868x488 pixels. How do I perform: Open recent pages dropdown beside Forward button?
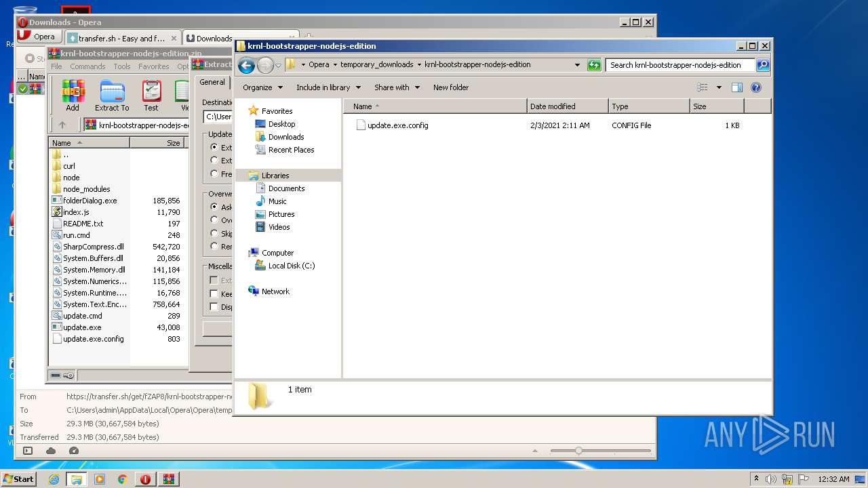click(278, 66)
